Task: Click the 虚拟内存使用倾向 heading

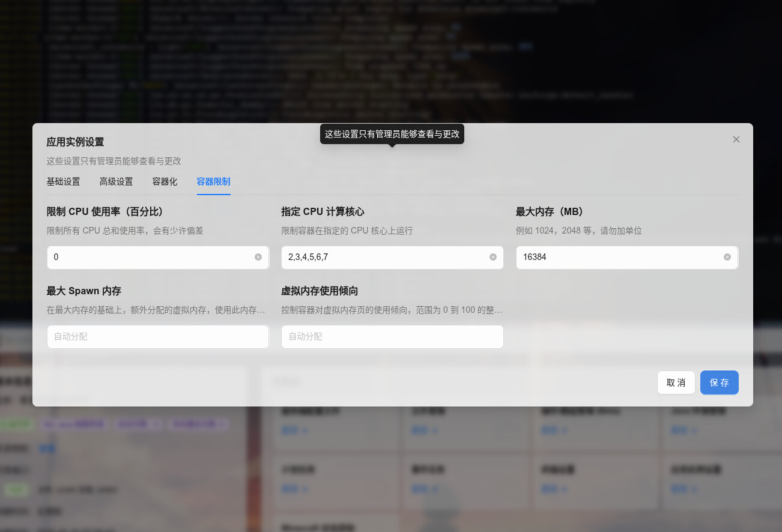Action: coord(320,291)
